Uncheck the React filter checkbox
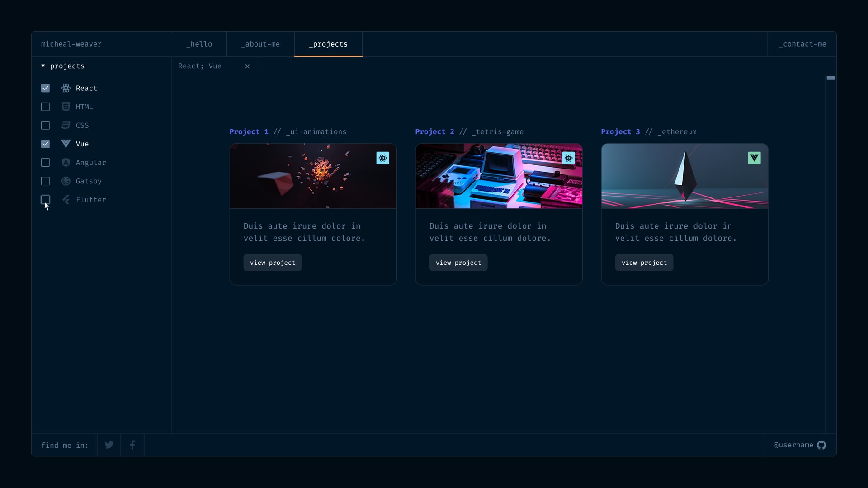This screenshot has width=868, height=488. (x=45, y=88)
